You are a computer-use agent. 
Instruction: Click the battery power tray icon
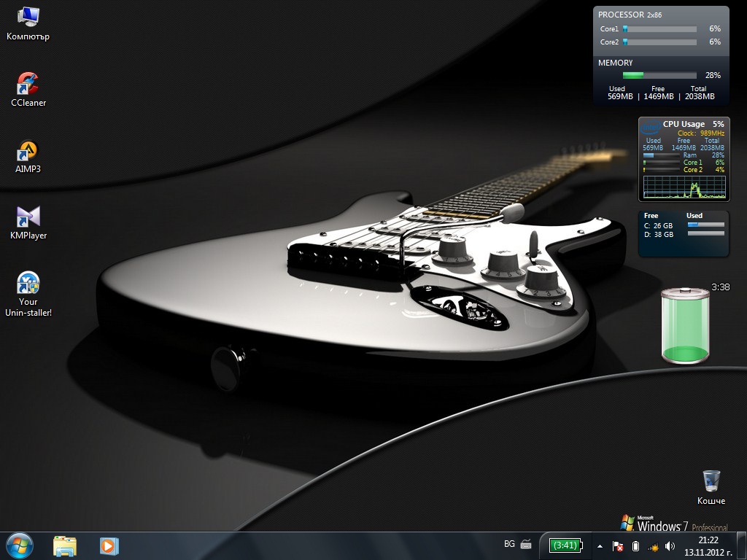click(635, 546)
